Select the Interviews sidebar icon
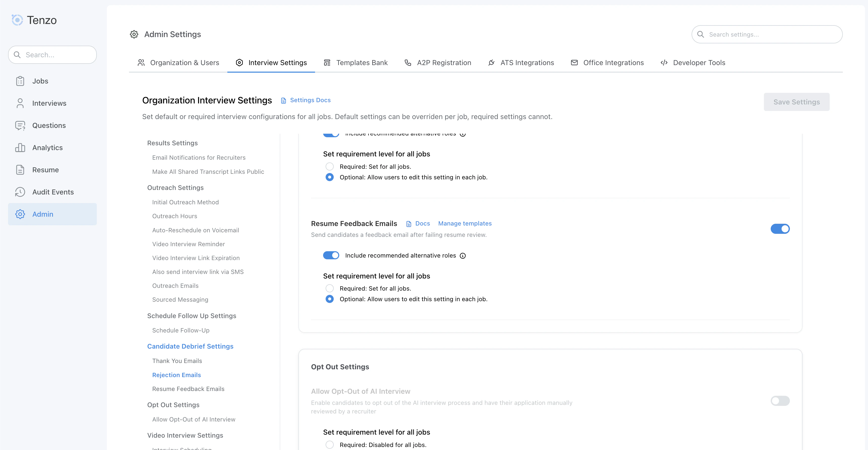Screen dimensions: 868x450 click(20, 103)
